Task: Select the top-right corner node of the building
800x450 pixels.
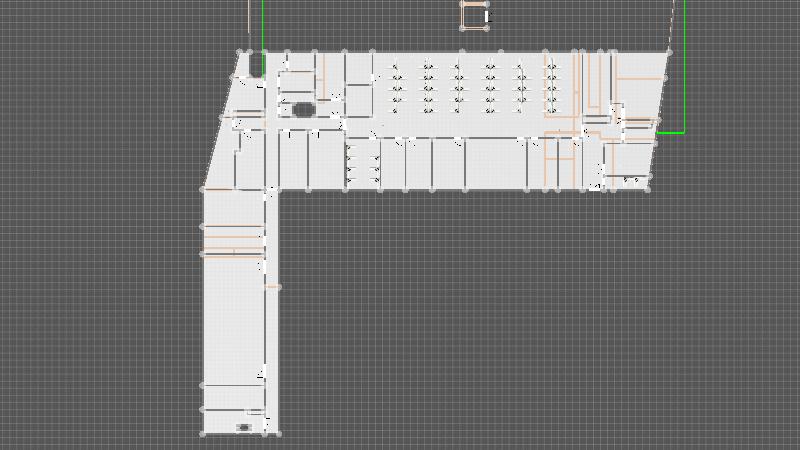Action: [669, 51]
